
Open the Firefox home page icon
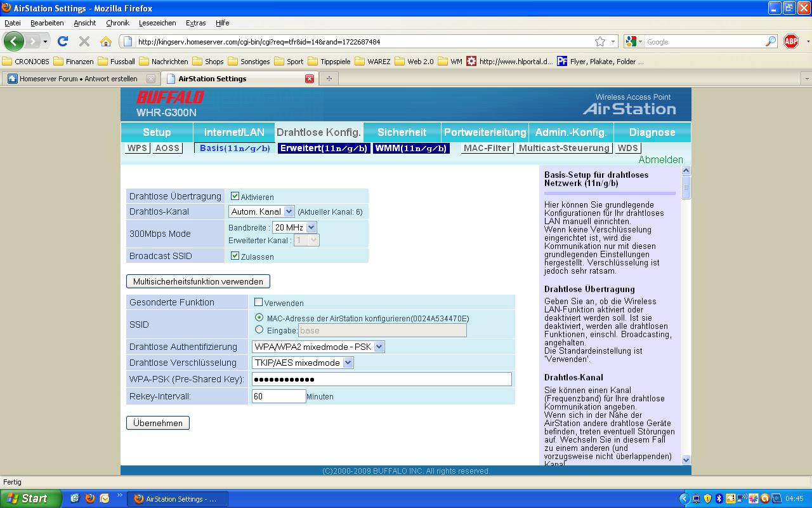click(x=106, y=41)
